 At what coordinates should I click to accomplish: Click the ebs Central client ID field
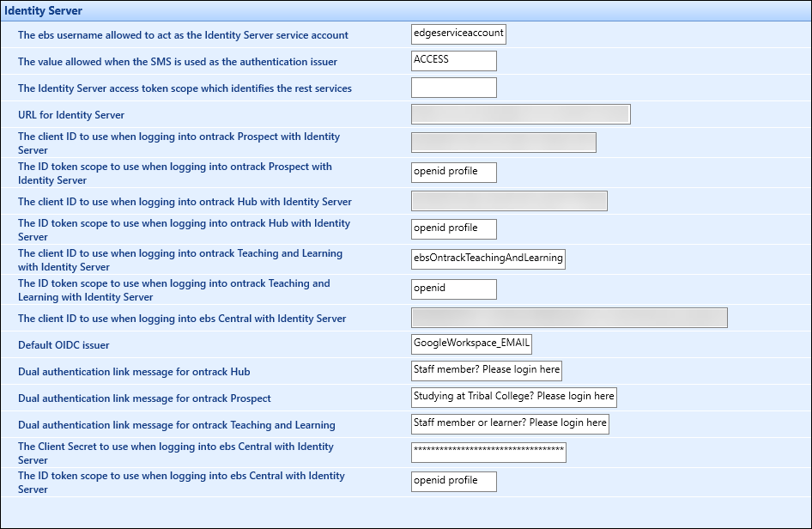pyautogui.click(x=569, y=318)
